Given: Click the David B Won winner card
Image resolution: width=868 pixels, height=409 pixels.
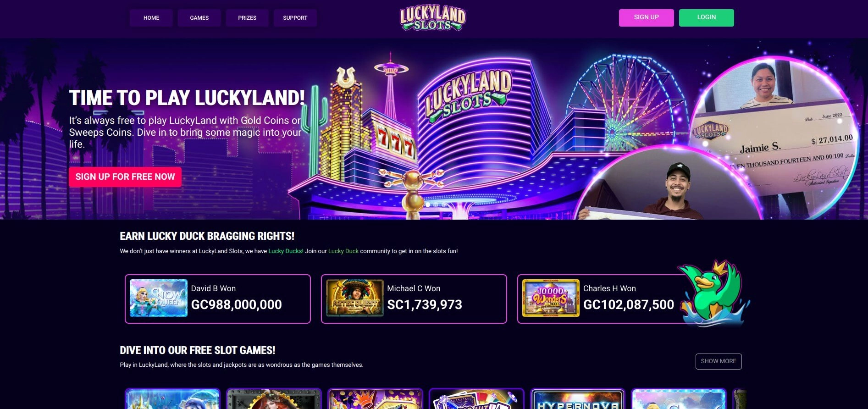Looking at the screenshot, I should click(x=218, y=299).
